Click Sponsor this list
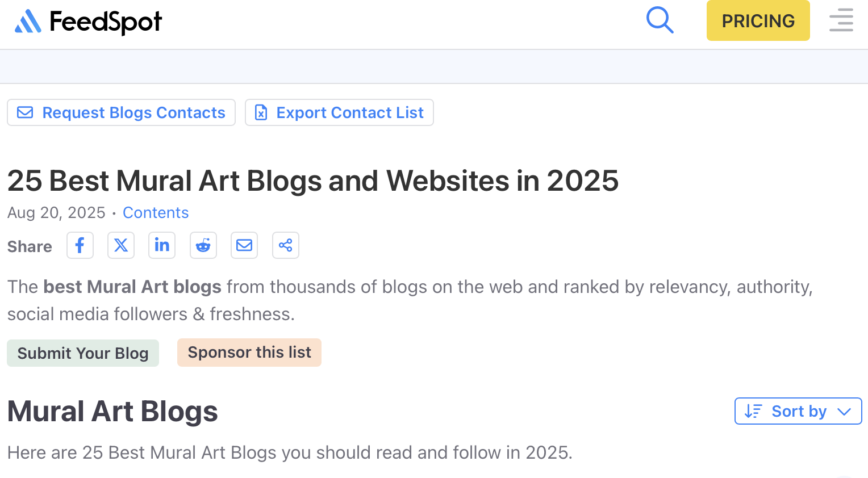The height and width of the screenshot is (478, 868). coord(249,353)
